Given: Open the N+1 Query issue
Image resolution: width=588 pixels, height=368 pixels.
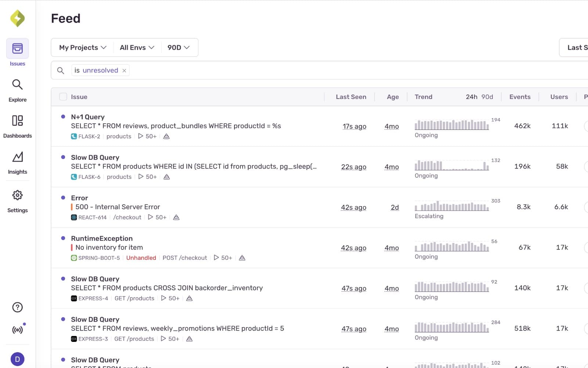Looking at the screenshot, I should point(88,117).
